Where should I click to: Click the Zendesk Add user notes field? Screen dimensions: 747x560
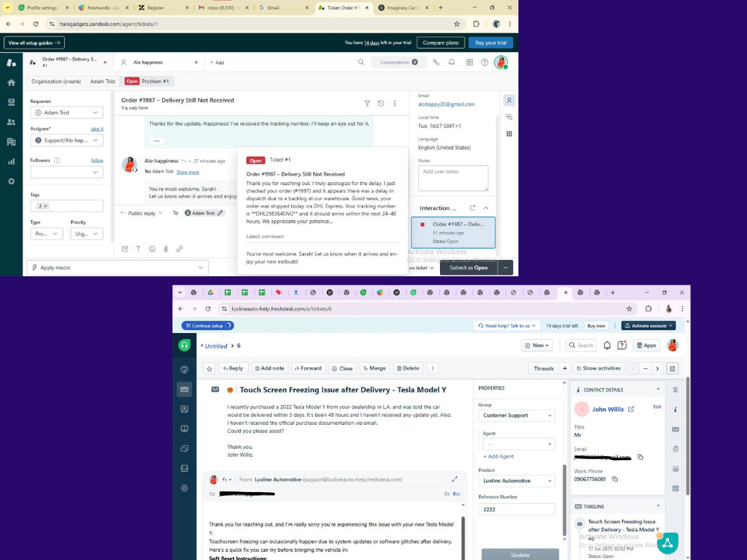(453, 178)
